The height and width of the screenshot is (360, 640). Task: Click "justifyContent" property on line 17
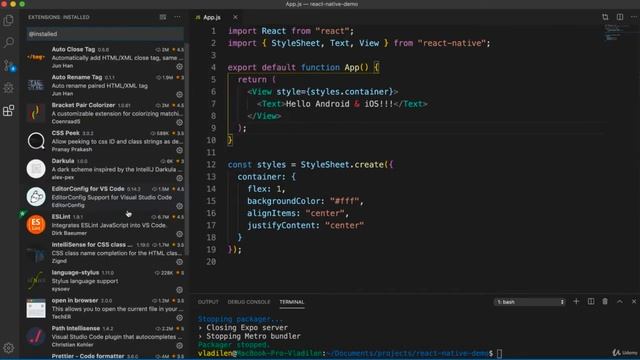(281, 225)
